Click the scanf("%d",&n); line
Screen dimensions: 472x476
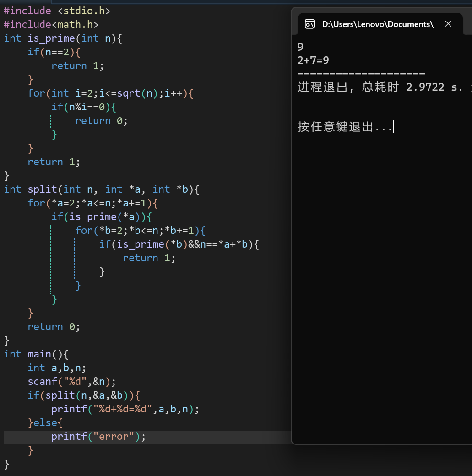pyautogui.click(x=72, y=381)
